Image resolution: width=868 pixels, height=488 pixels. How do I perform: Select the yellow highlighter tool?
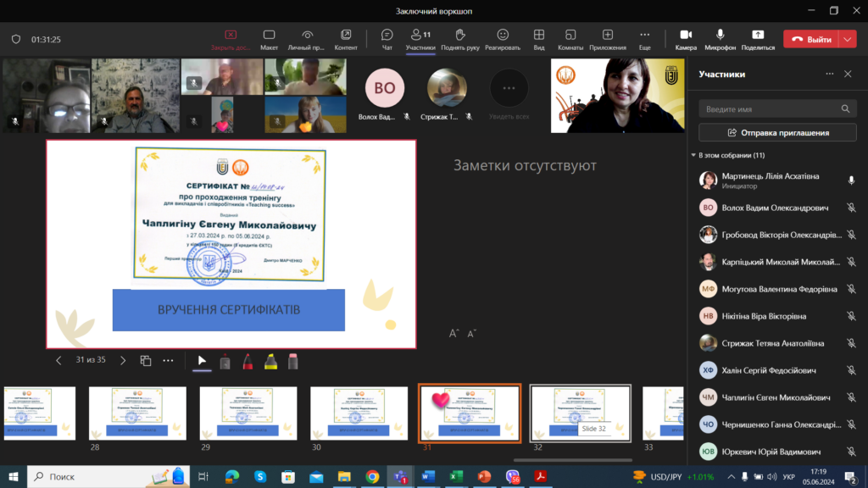tap(270, 361)
